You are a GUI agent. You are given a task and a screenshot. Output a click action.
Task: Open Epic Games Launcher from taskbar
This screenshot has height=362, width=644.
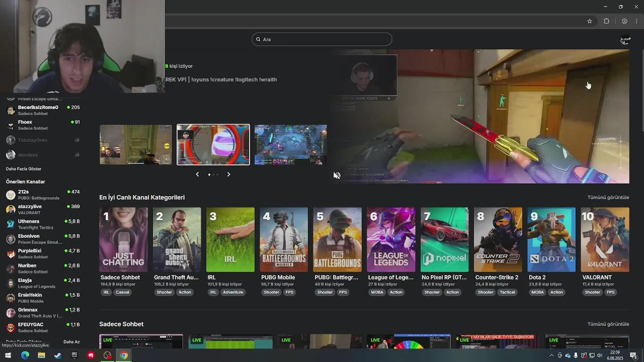(74, 355)
